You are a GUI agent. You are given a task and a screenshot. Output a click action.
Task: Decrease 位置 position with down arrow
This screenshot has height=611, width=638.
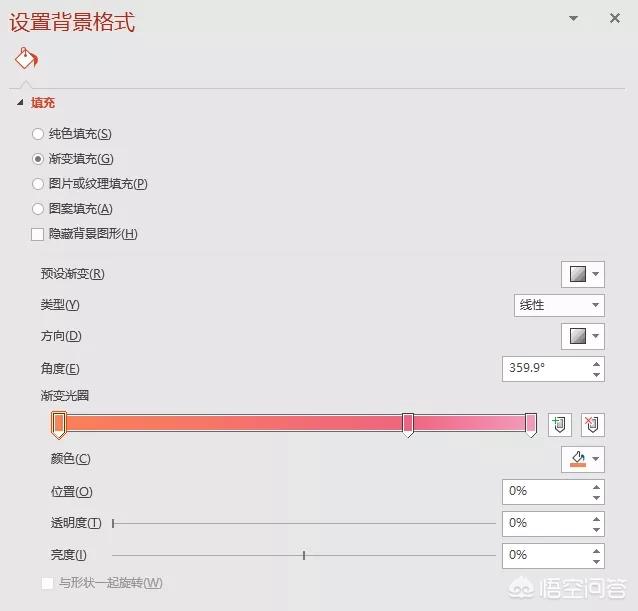pos(596,498)
